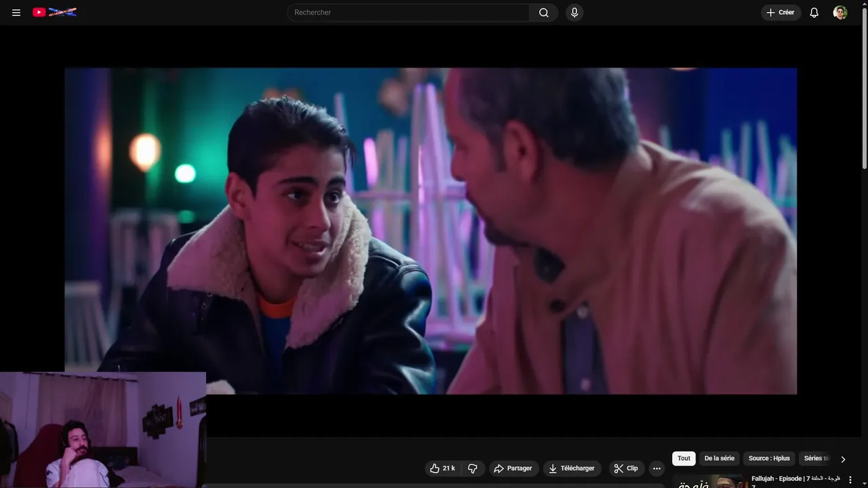Focus the Rechercher search field
Screen dimensions: 868x488
[408, 12]
